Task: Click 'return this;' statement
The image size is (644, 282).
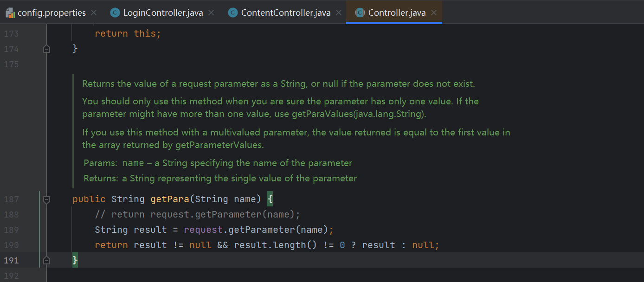Action: coord(128,33)
